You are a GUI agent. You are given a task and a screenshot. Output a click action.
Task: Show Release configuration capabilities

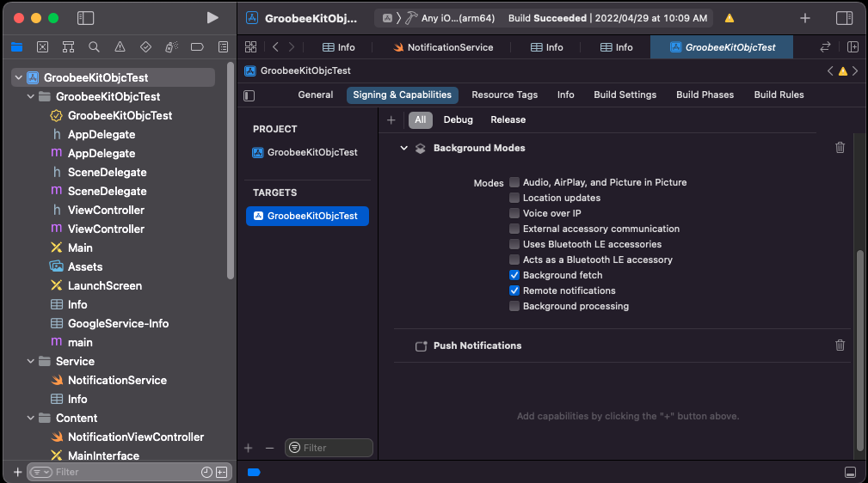click(508, 119)
